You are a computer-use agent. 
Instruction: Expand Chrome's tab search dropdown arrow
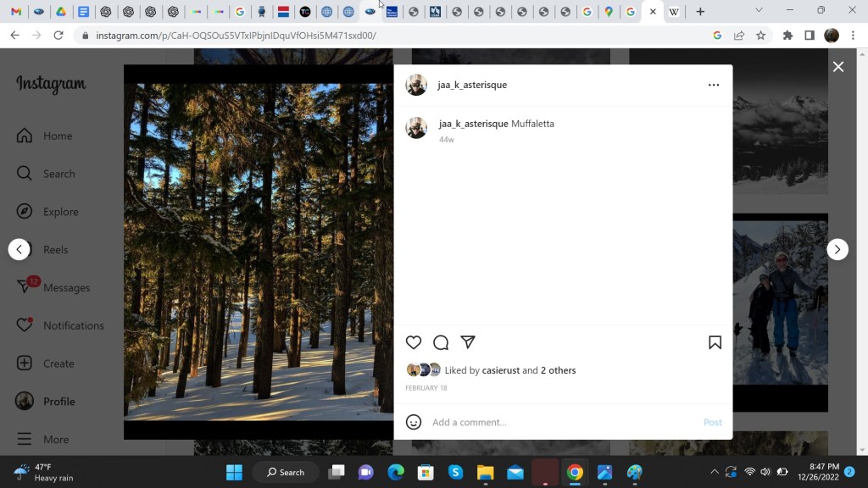[x=759, y=11]
